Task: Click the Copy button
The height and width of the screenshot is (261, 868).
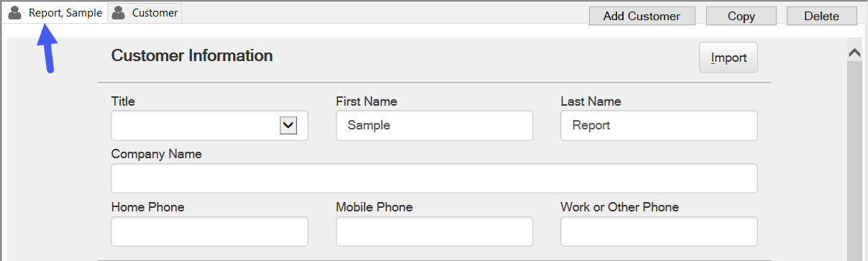Action: click(x=741, y=16)
